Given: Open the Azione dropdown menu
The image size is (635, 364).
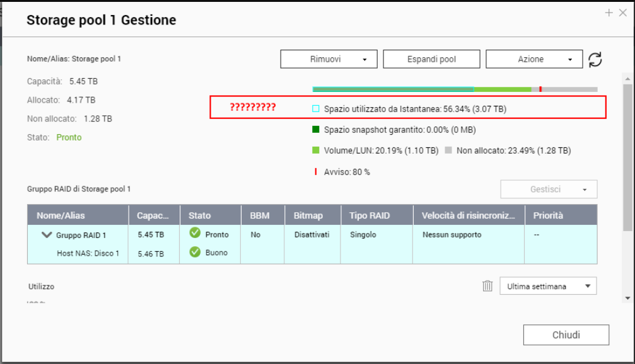Looking at the screenshot, I should [533, 59].
